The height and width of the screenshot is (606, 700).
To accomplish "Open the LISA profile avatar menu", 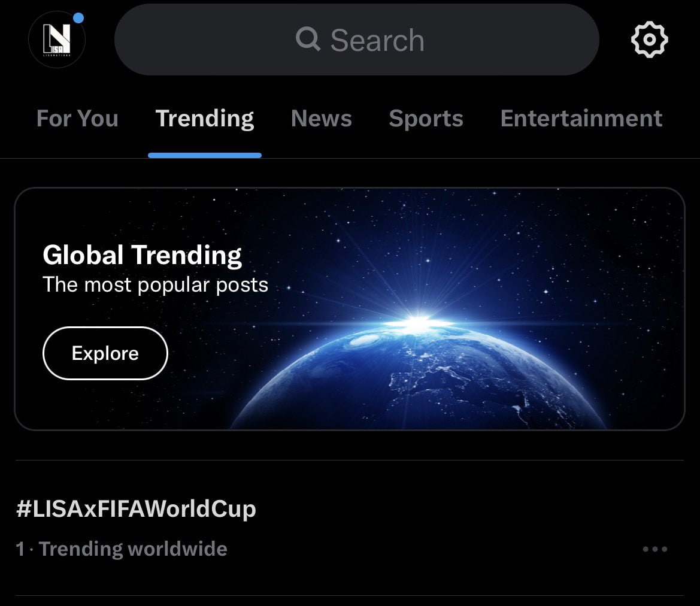I will [57, 40].
